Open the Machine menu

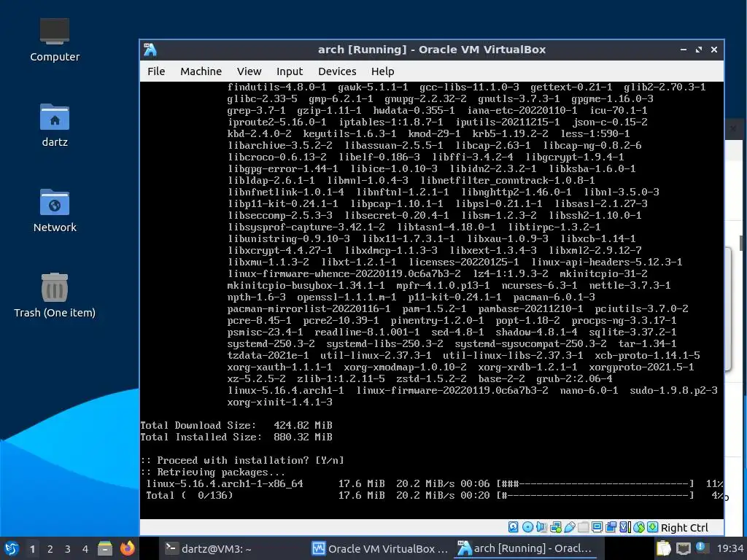pyautogui.click(x=201, y=71)
